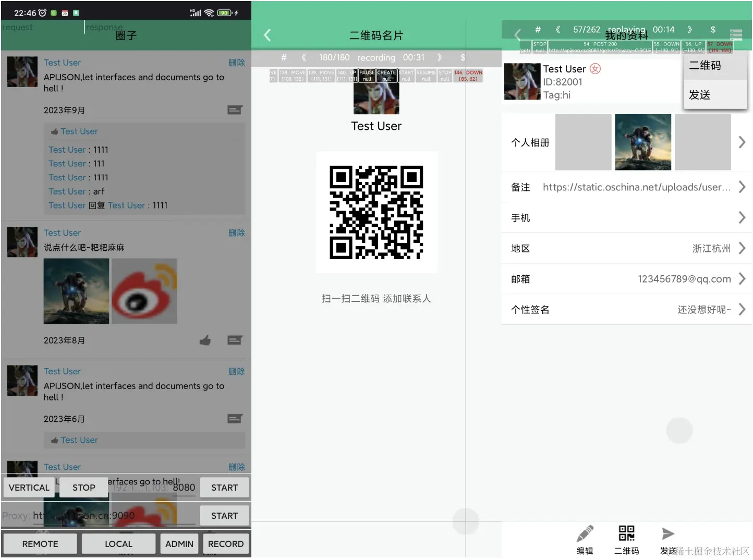Select the CREATE null event chip
Image resolution: width=753 pixels, height=560 pixels.
(386, 76)
